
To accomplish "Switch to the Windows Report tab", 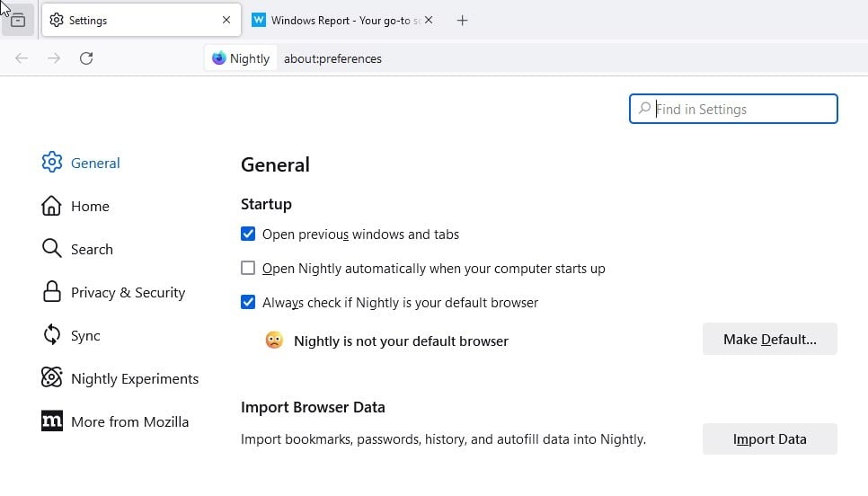I will coord(342,21).
